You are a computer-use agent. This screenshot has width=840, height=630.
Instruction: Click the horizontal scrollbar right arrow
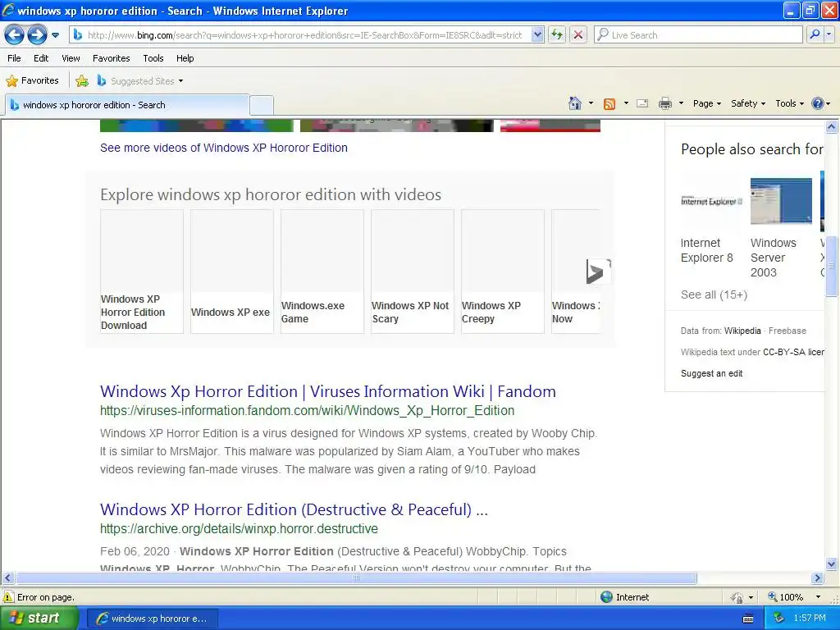(817, 578)
